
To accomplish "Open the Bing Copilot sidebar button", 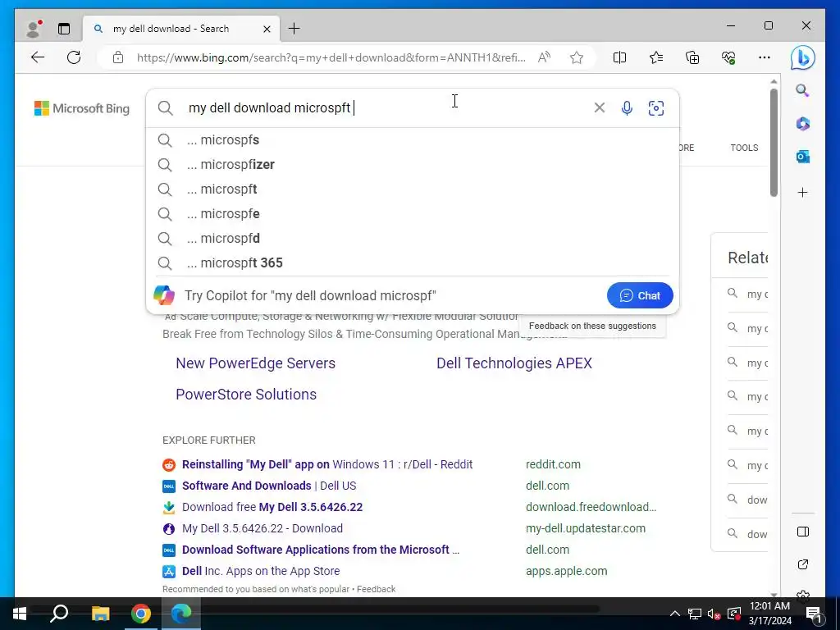I will 802,58.
